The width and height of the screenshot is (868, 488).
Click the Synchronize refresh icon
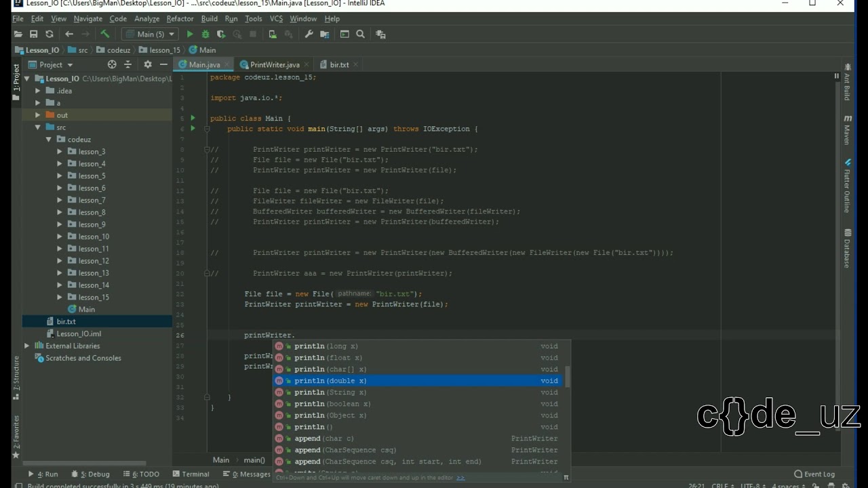click(50, 34)
